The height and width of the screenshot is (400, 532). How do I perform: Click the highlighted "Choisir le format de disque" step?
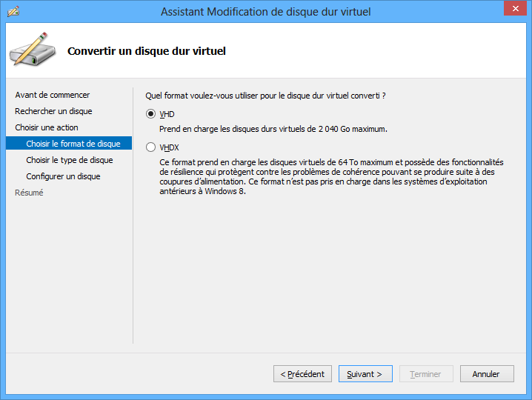click(x=73, y=144)
